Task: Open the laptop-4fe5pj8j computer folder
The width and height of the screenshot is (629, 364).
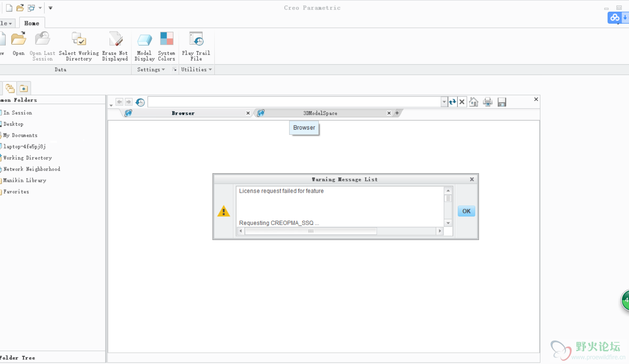Action: click(x=24, y=147)
